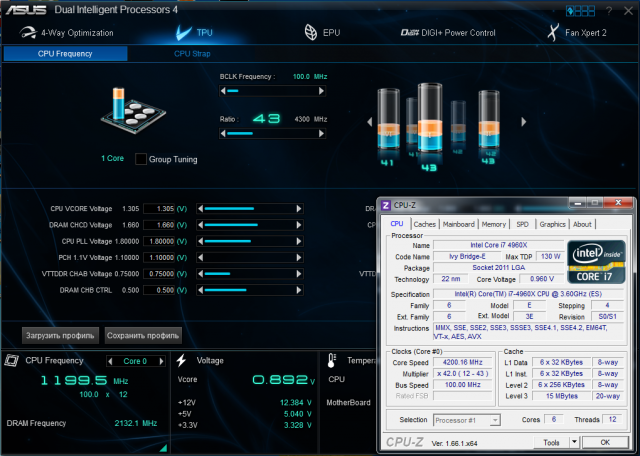Image resolution: width=640 pixels, height=456 pixels.
Task: Click the DIGI+ logo icon
Action: click(409, 33)
